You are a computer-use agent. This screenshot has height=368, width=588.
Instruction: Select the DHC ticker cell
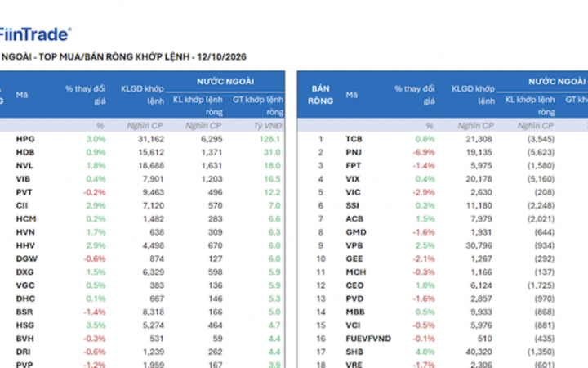click(x=25, y=299)
